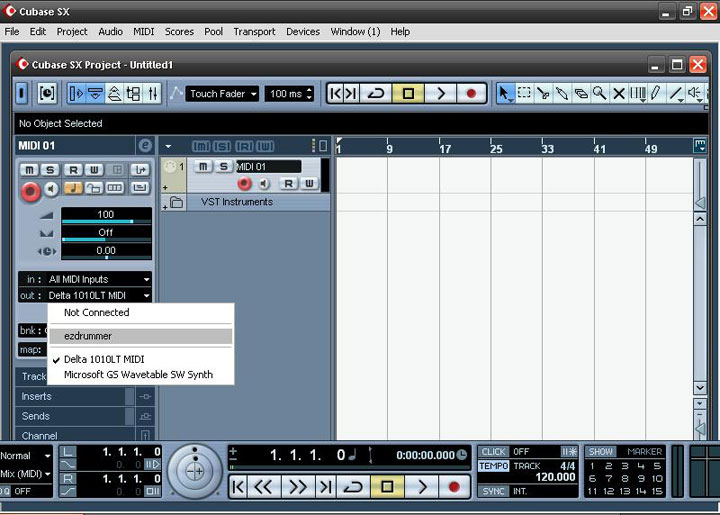Open the Inserts section in Inspector
This screenshot has width=720, height=515.
click(37, 396)
